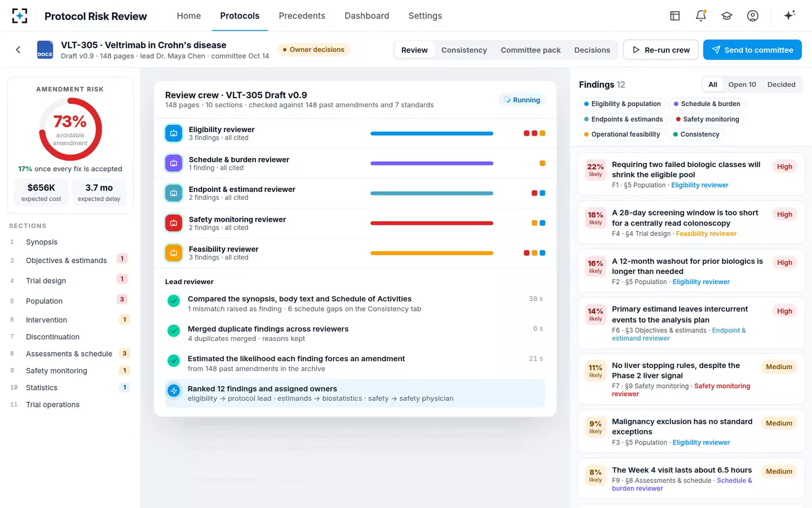
Task: Toggle the Eligibility & population filter chip
Action: coord(623,104)
